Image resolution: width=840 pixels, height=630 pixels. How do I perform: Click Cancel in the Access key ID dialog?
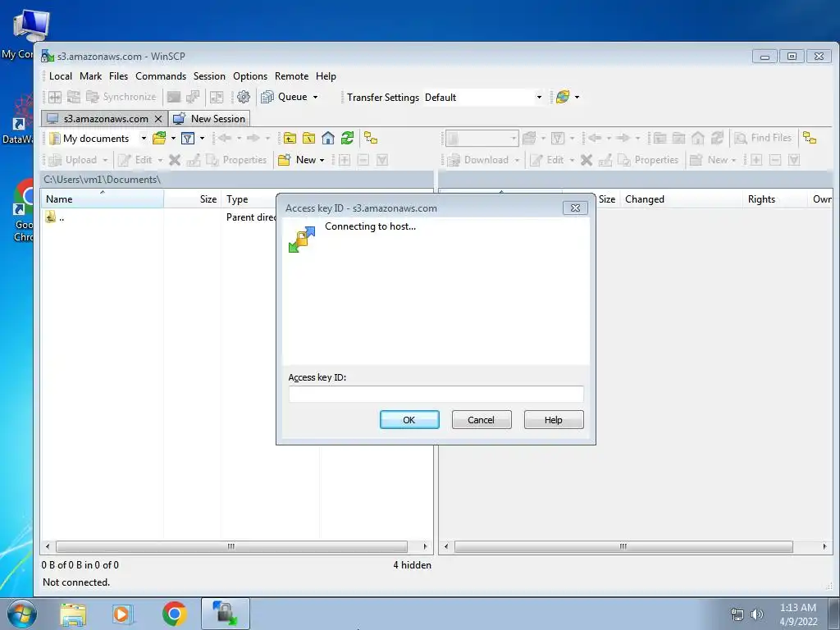click(x=481, y=419)
